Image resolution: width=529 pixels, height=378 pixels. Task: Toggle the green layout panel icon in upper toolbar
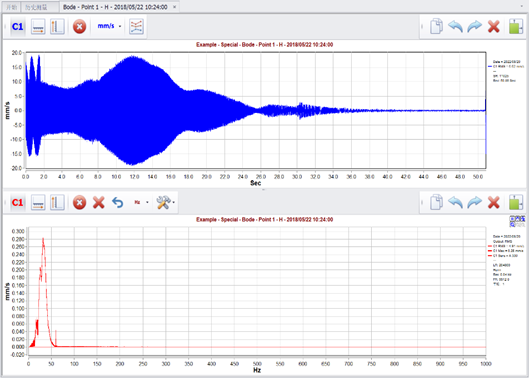[x=516, y=27]
